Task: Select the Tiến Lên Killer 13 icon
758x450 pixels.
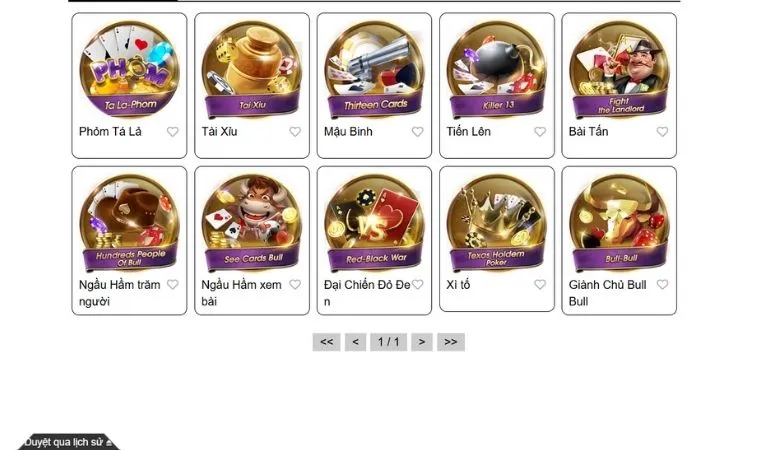Action: tap(496, 70)
